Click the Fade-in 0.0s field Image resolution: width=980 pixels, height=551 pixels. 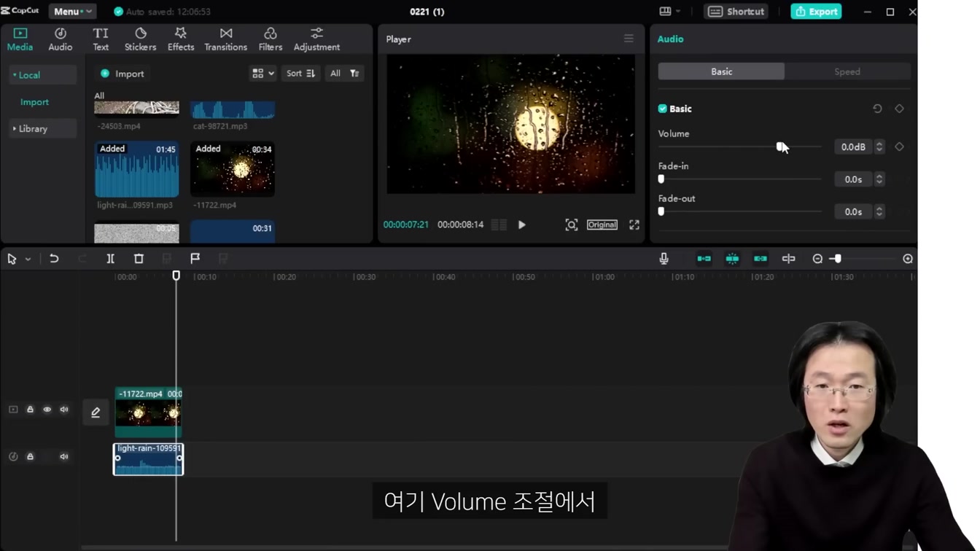(x=853, y=179)
